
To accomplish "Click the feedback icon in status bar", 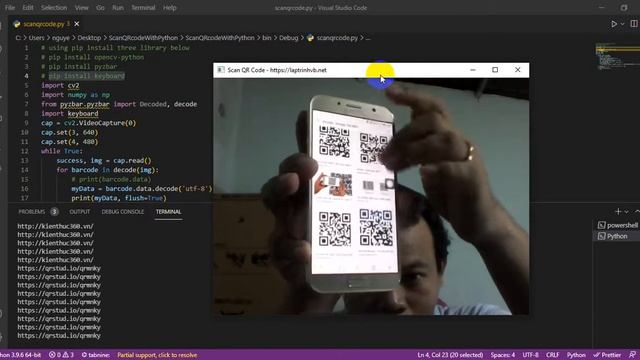I will (632, 355).
